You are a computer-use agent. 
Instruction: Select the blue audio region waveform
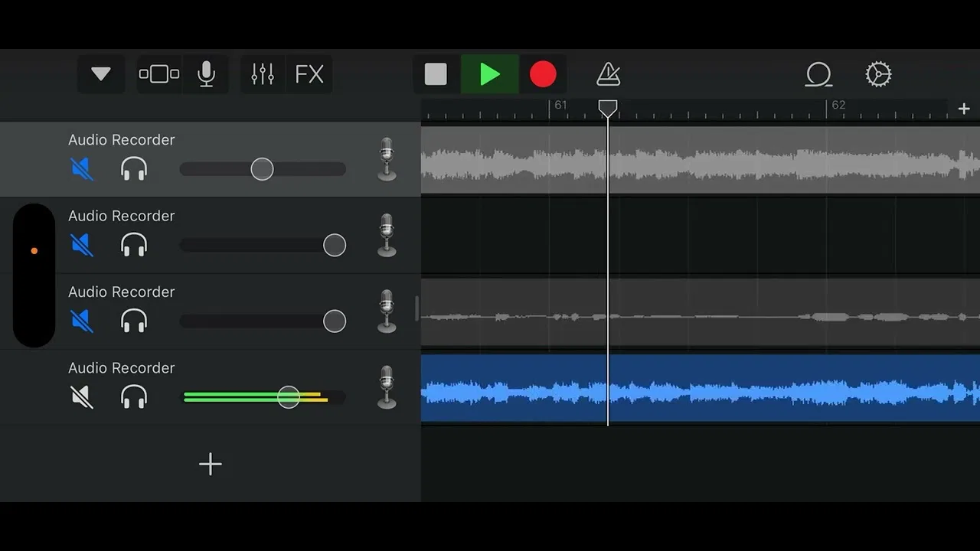701,387
